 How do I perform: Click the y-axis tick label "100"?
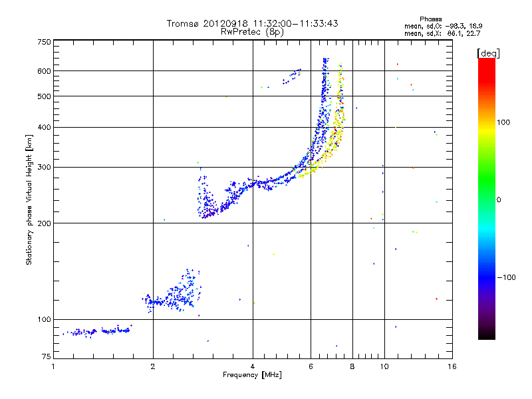click(x=44, y=320)
